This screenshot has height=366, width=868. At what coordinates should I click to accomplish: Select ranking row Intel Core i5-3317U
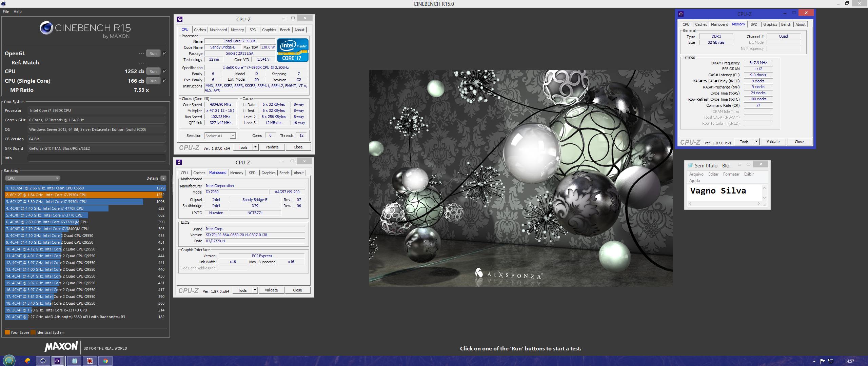coord(85,310)
